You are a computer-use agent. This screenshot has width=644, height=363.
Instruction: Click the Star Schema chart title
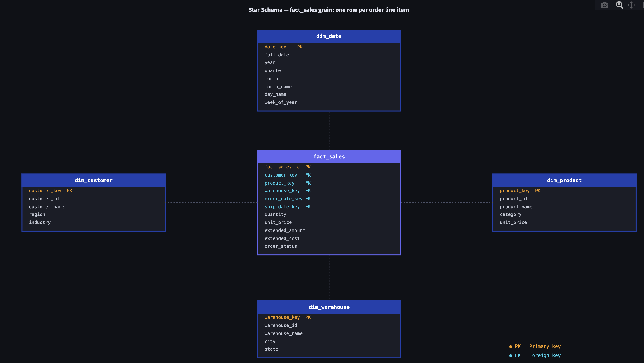(328, 10)
